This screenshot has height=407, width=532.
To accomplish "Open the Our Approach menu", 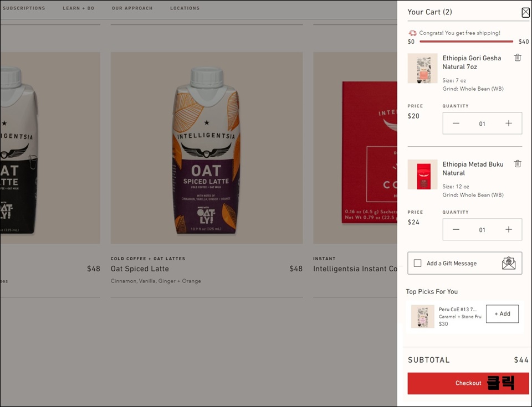I will tap(132, 8).
